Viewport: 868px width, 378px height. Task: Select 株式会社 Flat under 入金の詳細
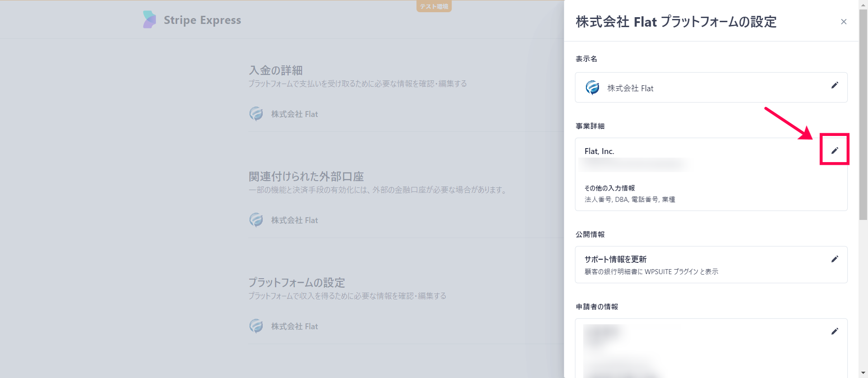click(x=294, y=114)
